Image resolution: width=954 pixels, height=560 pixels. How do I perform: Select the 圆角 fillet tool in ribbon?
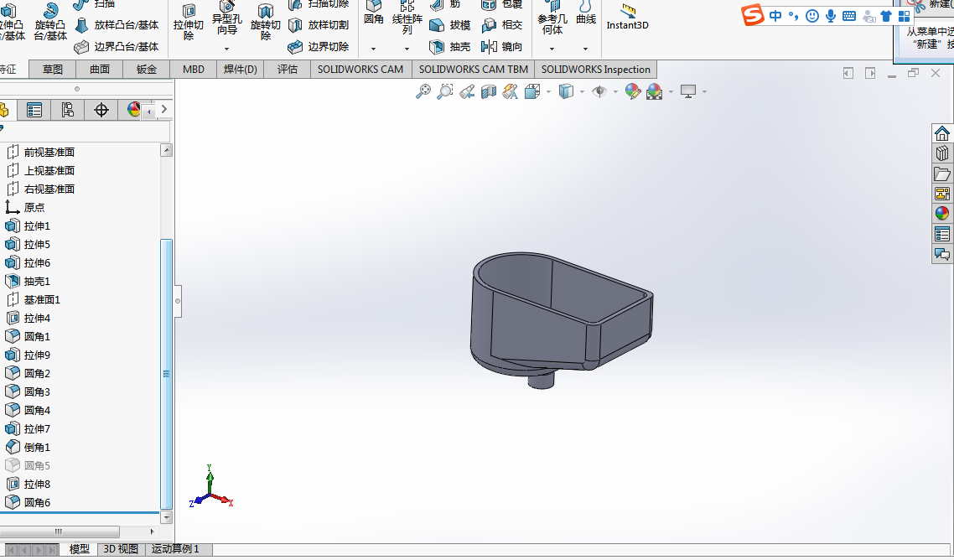[x=374, y=13]
